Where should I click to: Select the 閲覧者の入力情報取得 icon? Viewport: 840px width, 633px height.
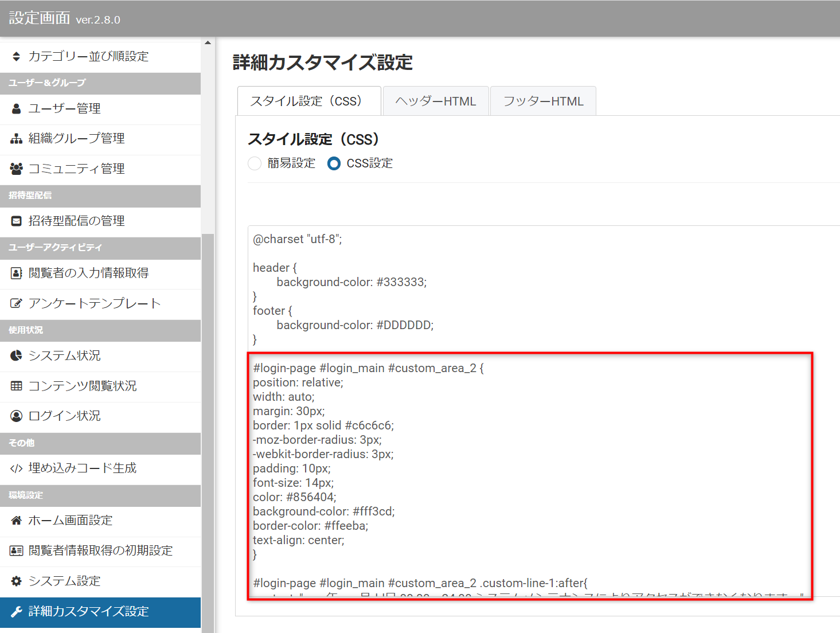15,272
